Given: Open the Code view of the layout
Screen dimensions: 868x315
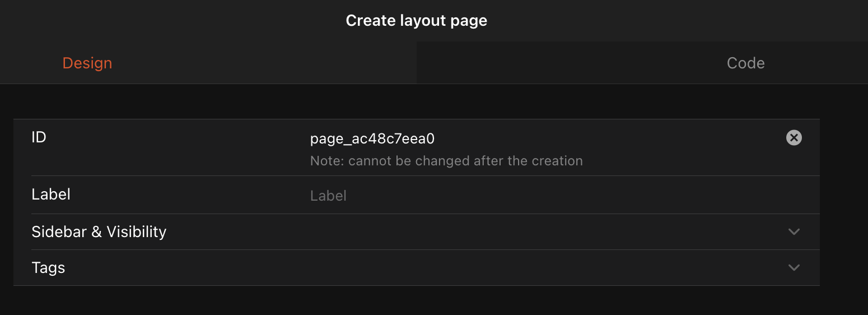Looking at the screenshot, I should [745, 63].
